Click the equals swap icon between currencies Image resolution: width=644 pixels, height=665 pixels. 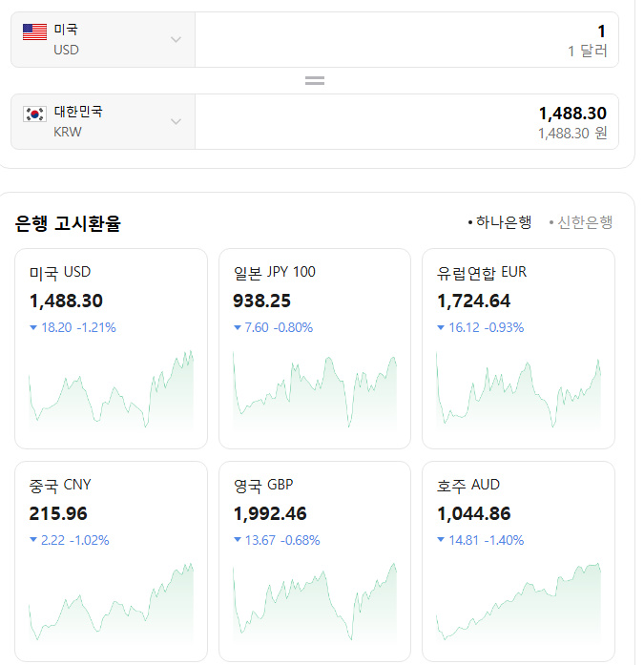[x=315, y=80]
